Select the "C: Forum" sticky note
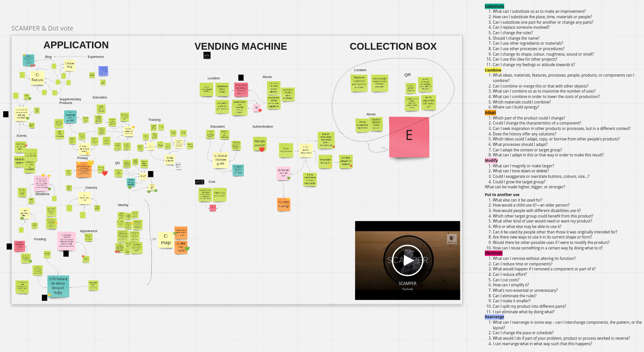The image size is (644, 352). 37,78
